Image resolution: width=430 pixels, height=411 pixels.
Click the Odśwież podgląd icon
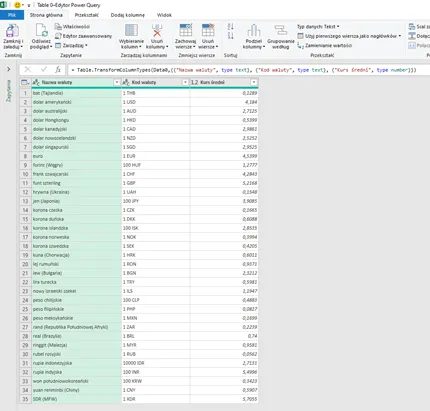(x=41, y=30)
